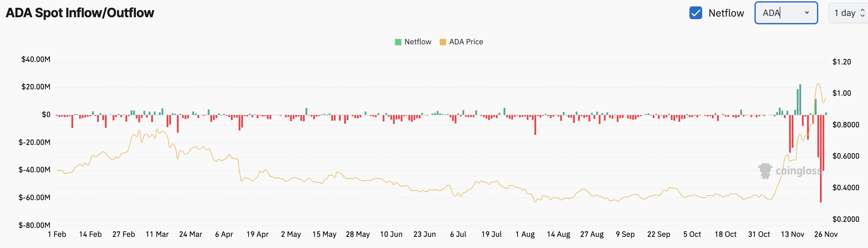Screen dimensions: 868x248
Task: Open the 1 day interval selector
Action: (844, 13)
